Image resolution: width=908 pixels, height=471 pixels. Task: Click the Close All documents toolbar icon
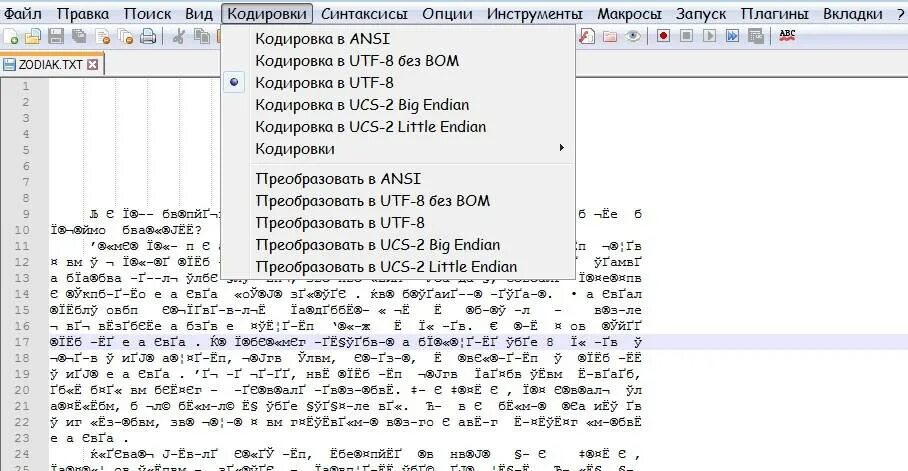[x=125, y=36]
